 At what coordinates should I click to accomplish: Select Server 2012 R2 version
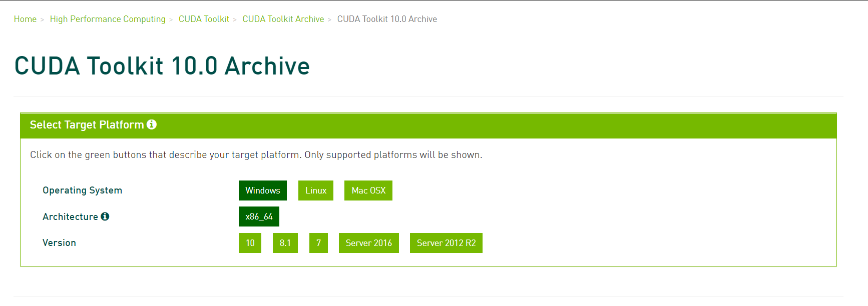[446, 243]
